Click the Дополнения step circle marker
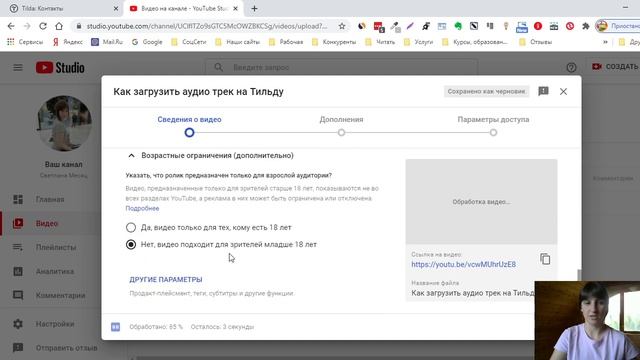640x360 pixels. 341,133
